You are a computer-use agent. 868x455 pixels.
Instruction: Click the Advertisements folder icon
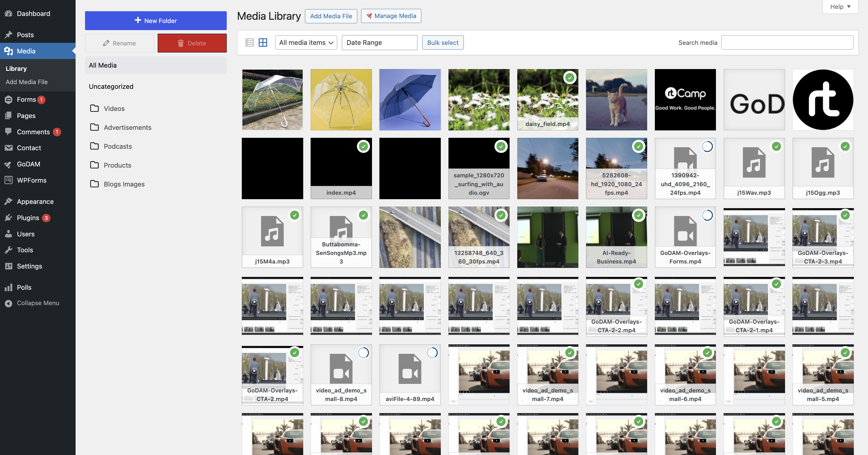pyautogui.click(x=94, y=127)
